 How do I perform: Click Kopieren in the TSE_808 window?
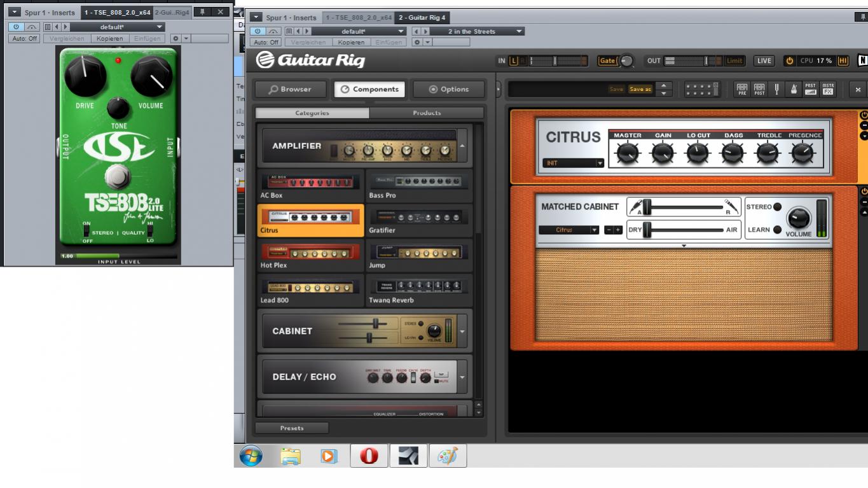click(x=110, y=39)
